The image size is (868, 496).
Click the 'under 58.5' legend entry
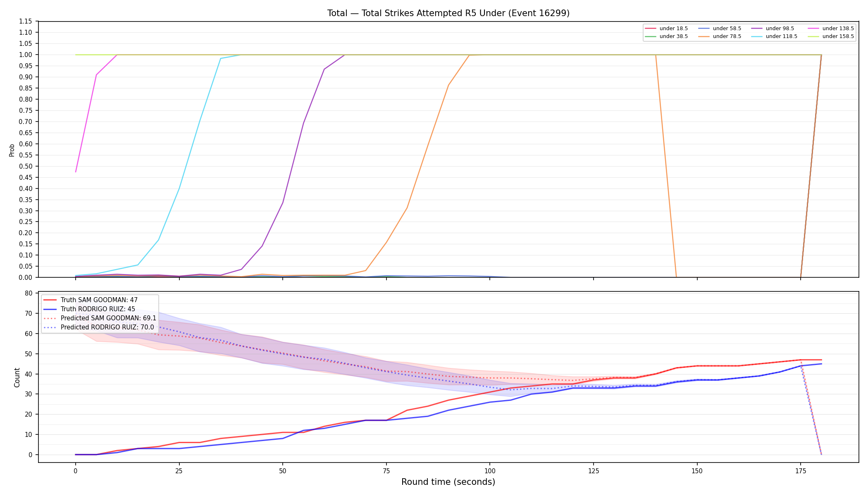720,29
